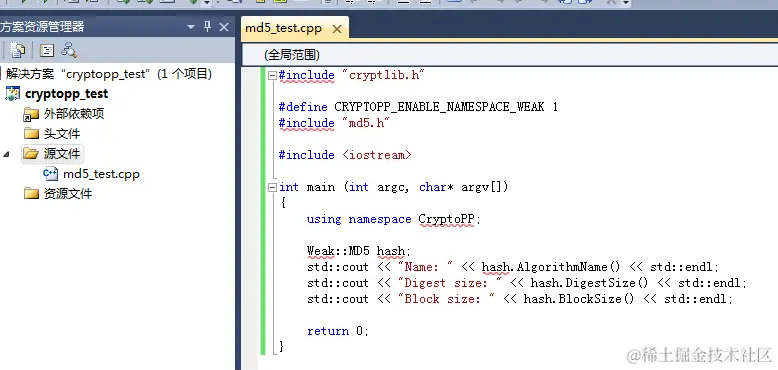
Task: Select the solution node "cryptopp_test" (1 个项目)
Action: click(x=109, y=74)
